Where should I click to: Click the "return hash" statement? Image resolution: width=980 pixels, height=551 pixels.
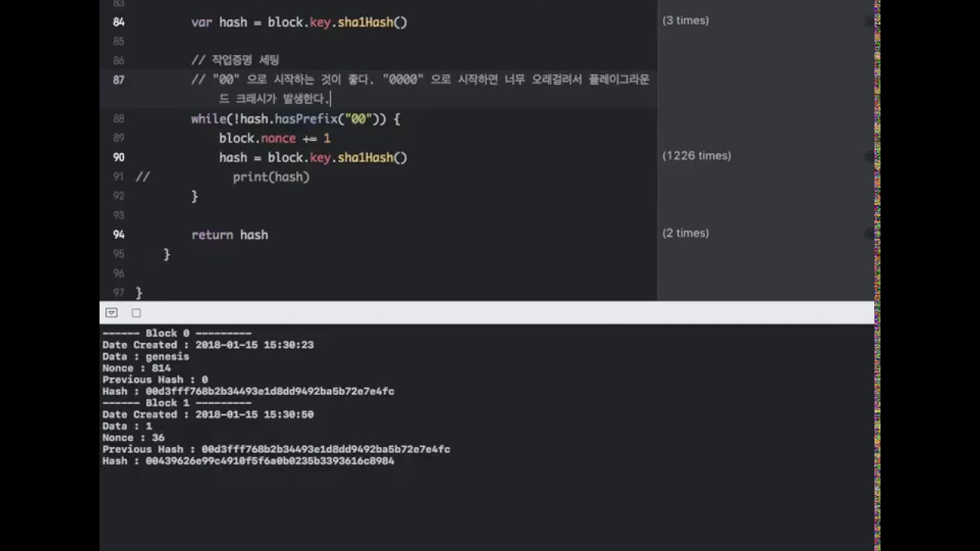coord(230,234)
